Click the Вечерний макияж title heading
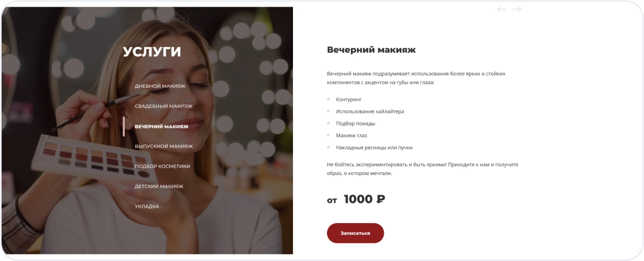Viewport: 644px width, 261px height. (x=371, y=50)
